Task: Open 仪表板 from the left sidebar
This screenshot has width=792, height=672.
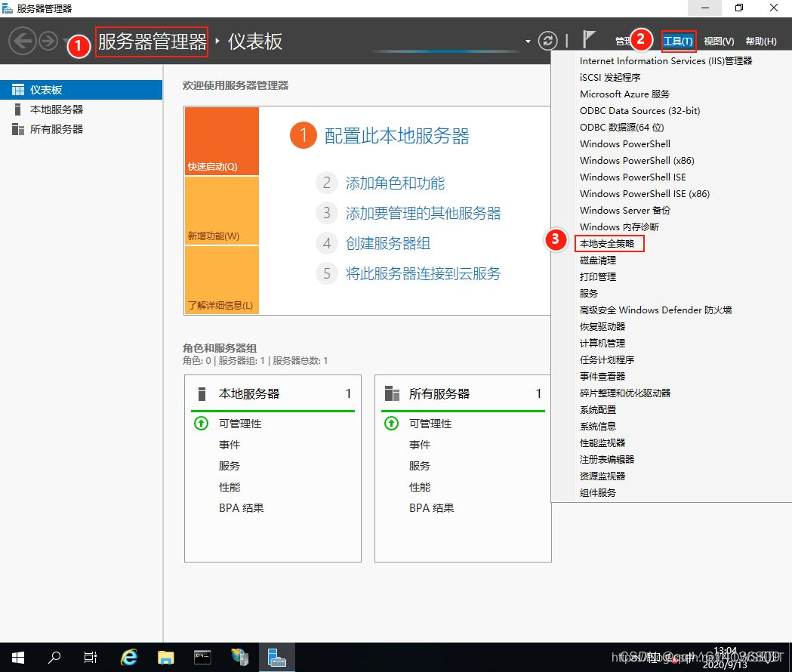Action: click(x=45, y=89)
